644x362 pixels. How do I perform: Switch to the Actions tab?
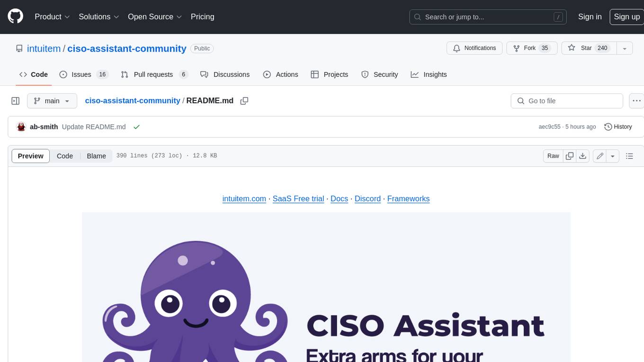(x=281, y=74)
